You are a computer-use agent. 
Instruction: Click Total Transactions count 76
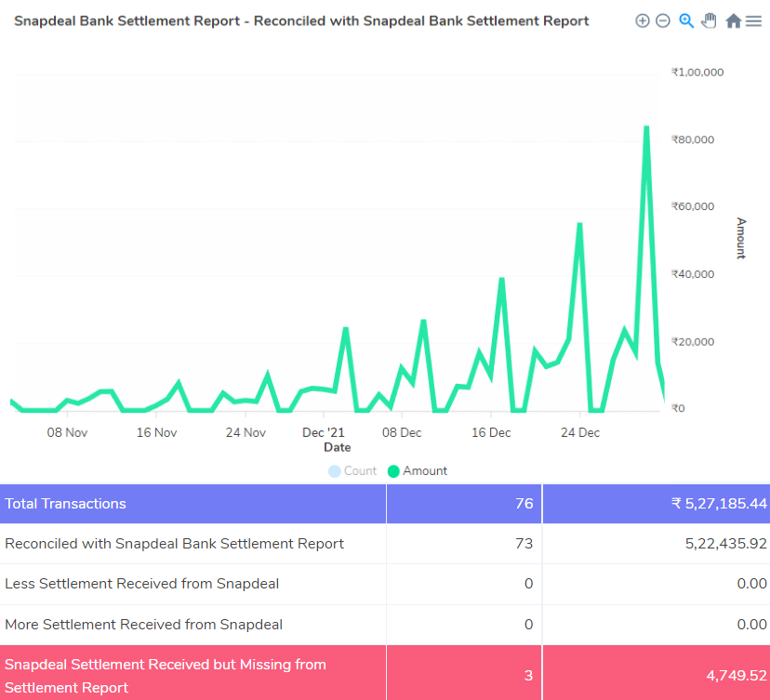tap(524, 504)
